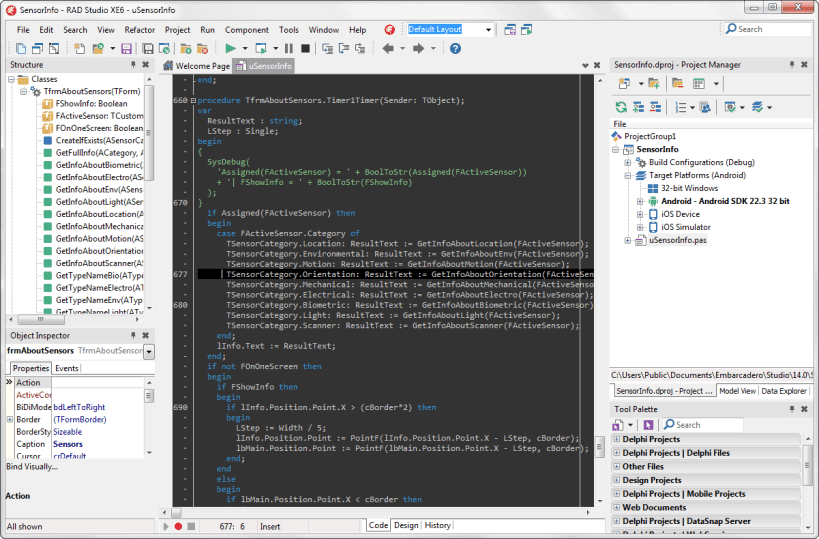The height and width of the screenshot is (539, 819).
Task: Click the Pause program toolbar button
Action: pyautogui.click(x=289, y=49)
